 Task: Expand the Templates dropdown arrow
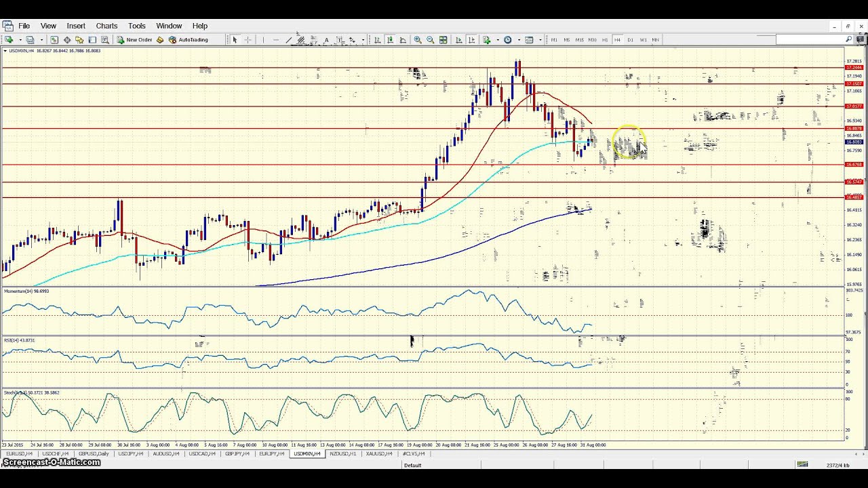point(540,40)
